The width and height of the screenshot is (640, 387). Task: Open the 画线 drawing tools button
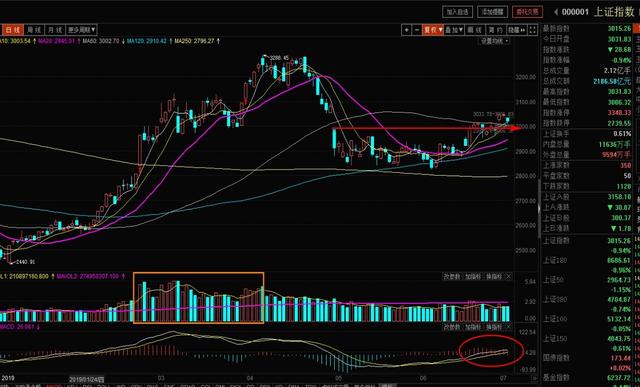(x=475, y=30)
